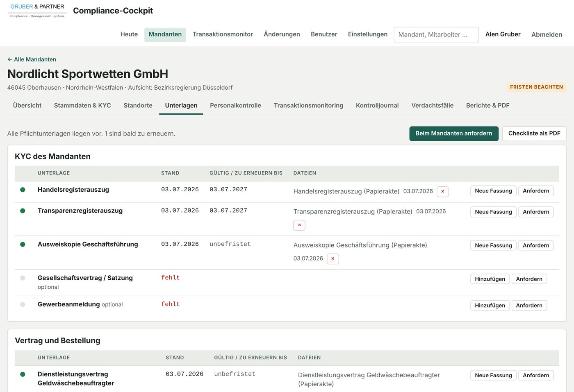Click the Gruber & Partner logo
The height and width of the screenshot is (392, 574).
[x=37, y=11]
